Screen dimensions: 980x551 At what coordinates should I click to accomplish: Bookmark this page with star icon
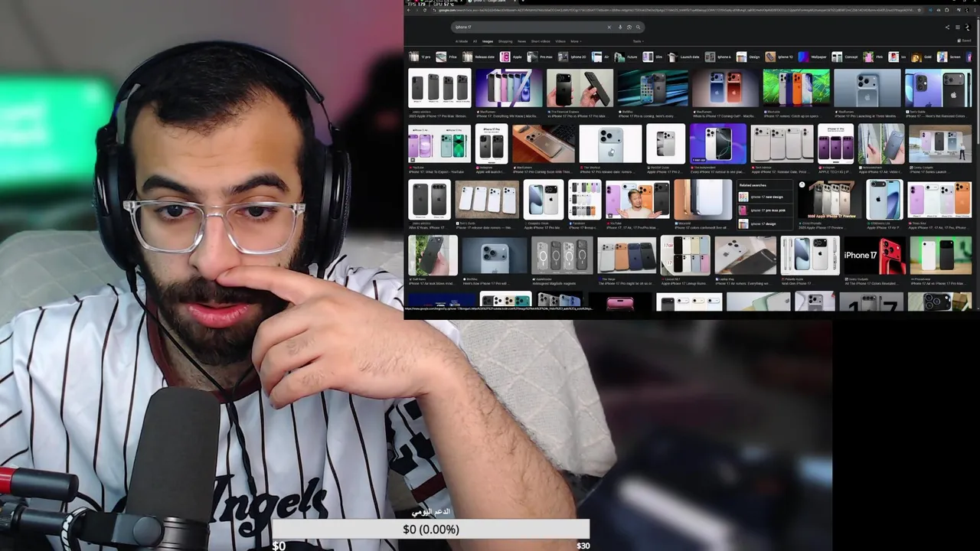[920, 10]
